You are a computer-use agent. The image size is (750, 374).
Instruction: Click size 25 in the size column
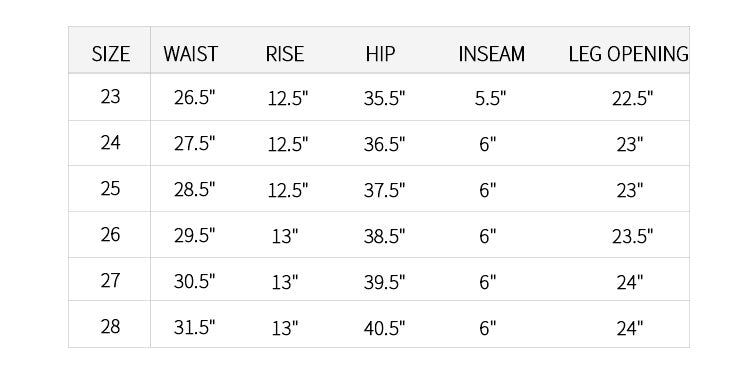click(110, 189)
